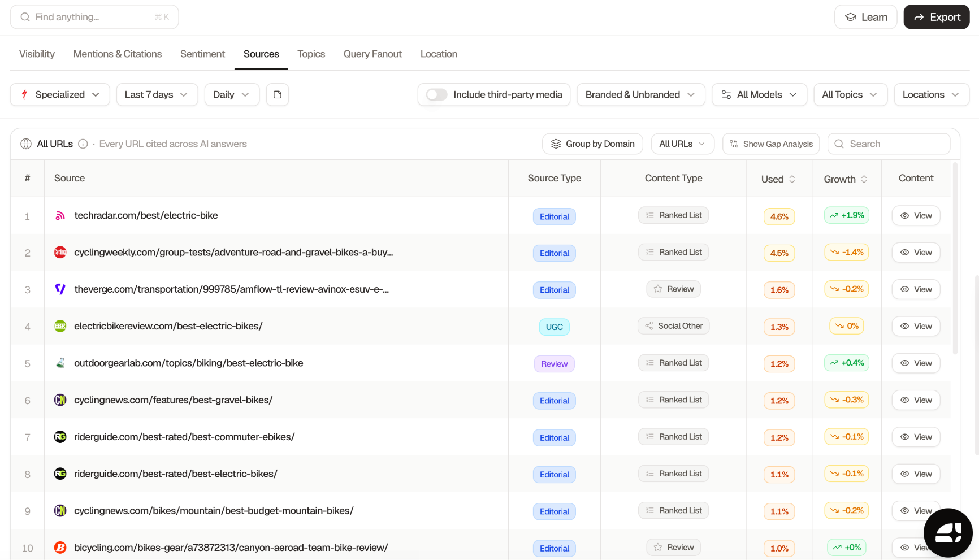
Task: Click the Find anything search field
Action: coord(94,17)
